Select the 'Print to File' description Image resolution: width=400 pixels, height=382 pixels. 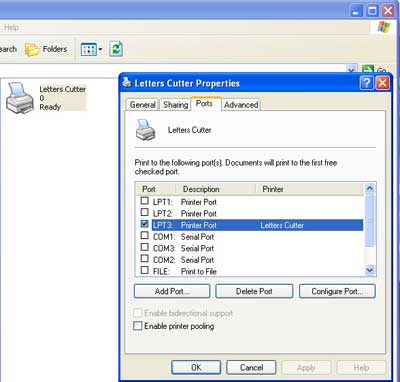[x=199, y=272]
